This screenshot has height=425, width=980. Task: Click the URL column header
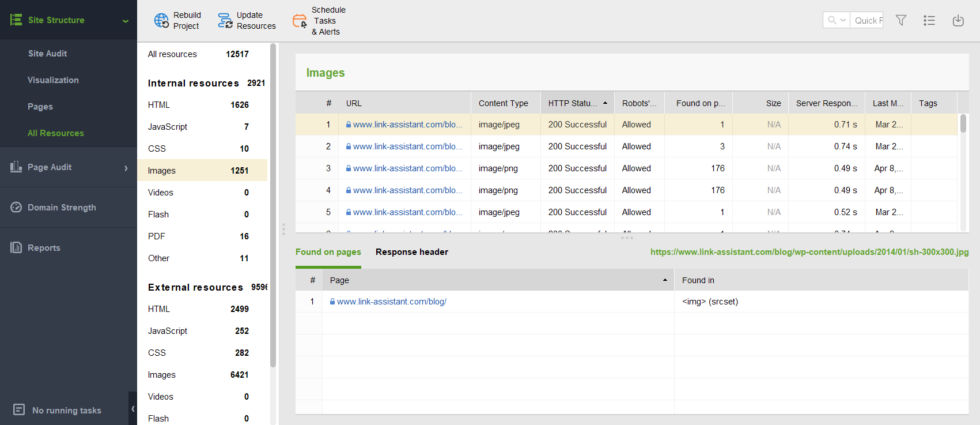click(x=404, y=103)
